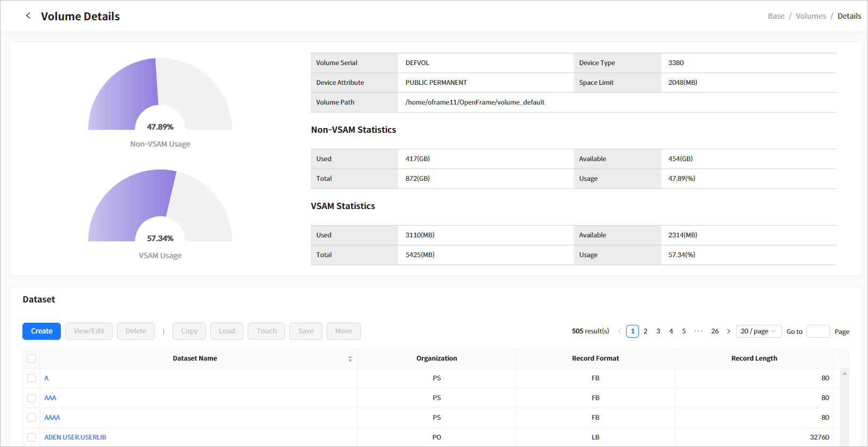Jump to page 26 in pagination
Image resolution: width=868 pixels, height=447 pixels.
pos(715,331)
